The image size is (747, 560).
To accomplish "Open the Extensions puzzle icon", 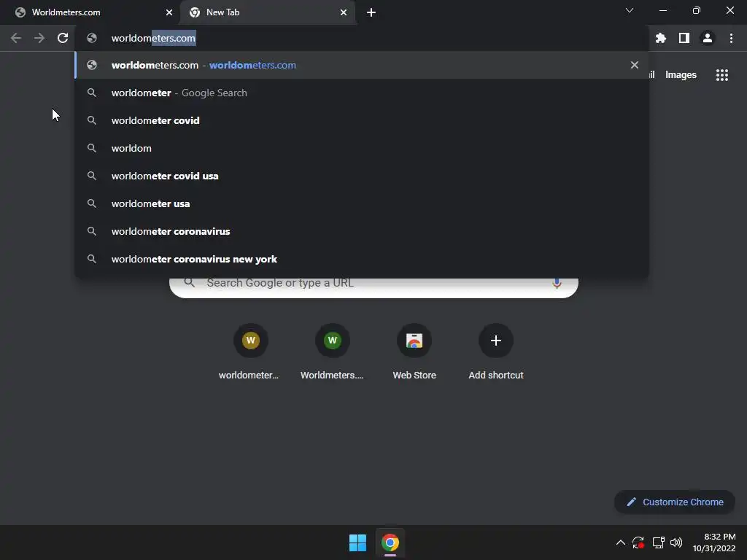I will tap(661, 38).
